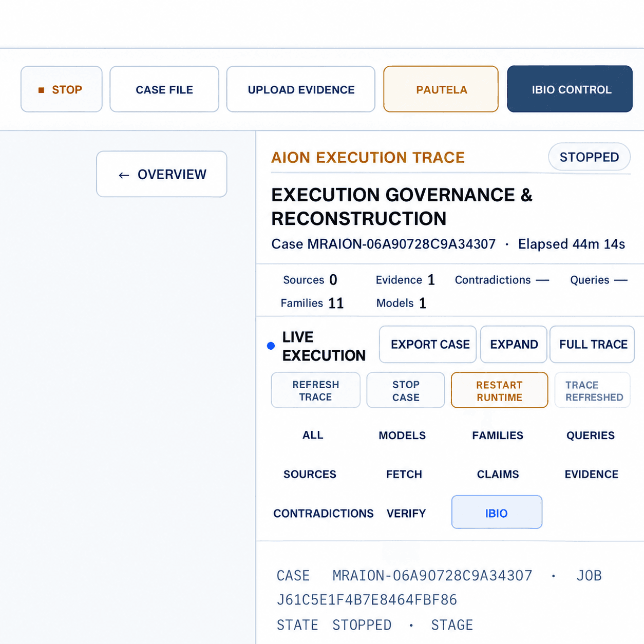Click the Contradictions counter
The height and width of the screenshot is (644, 644).
(502, 280)
